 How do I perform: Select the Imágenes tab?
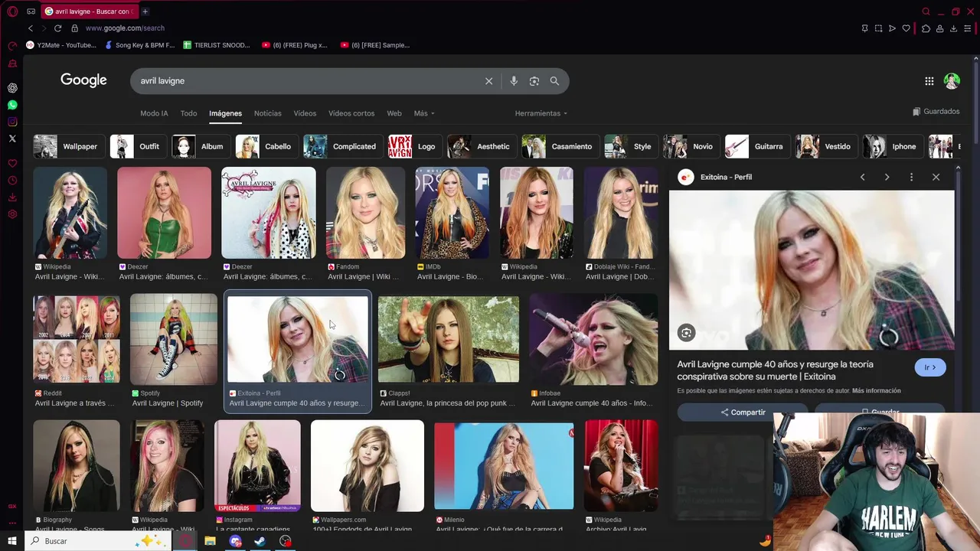point(225,113)
